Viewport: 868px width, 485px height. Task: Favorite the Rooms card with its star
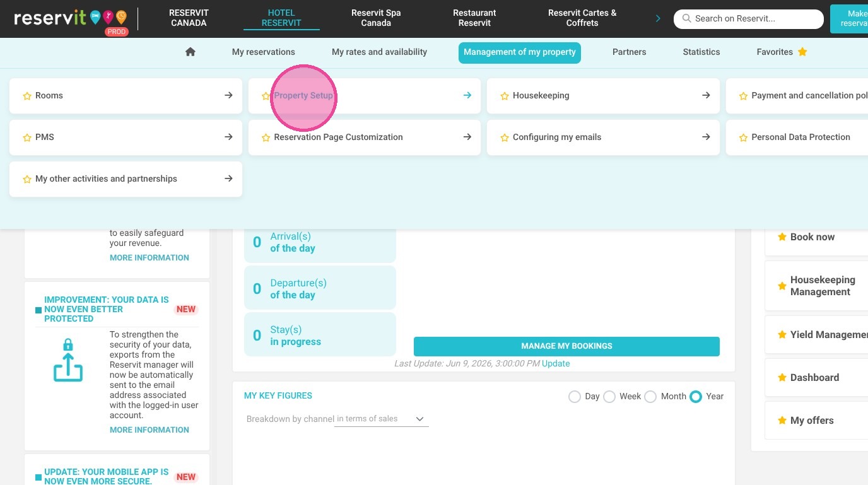27,96
